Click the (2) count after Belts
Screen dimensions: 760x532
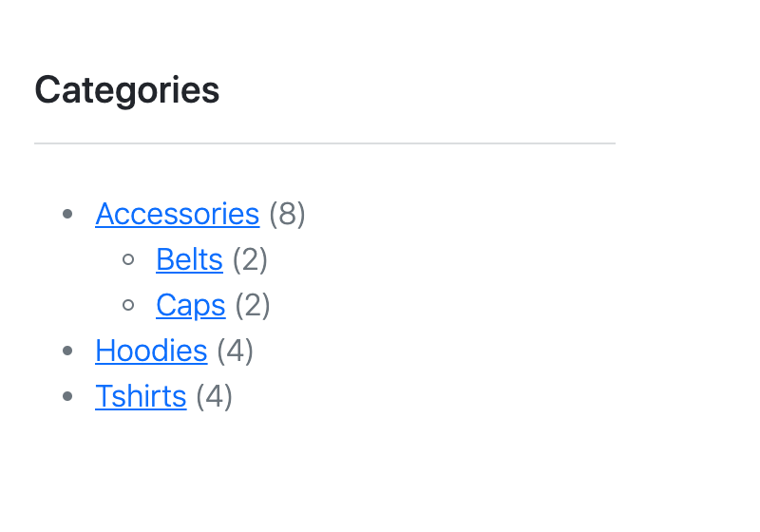pyautogui.click(x=250, y=259)
